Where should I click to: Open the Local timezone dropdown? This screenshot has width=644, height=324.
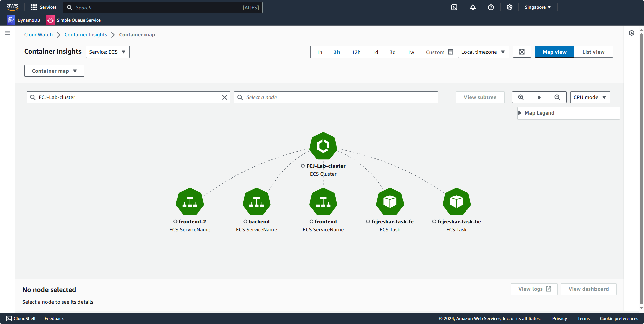click(484, 52)
